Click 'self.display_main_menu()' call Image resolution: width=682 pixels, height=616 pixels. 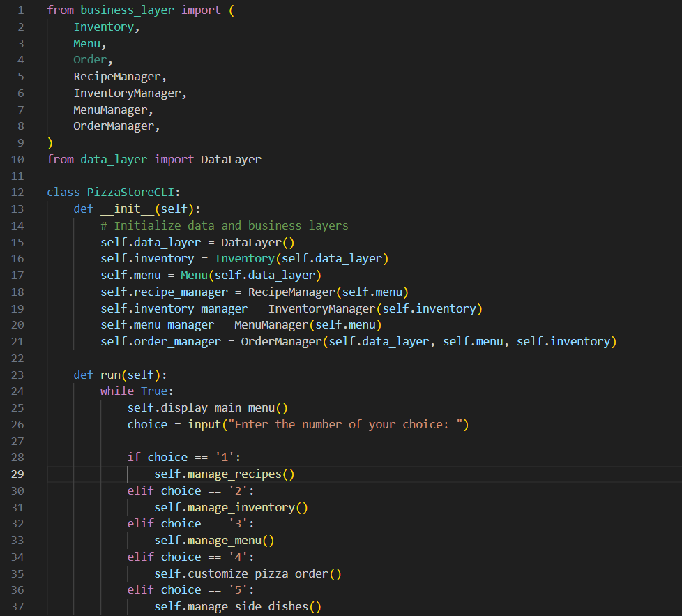(x=208, y=407)
